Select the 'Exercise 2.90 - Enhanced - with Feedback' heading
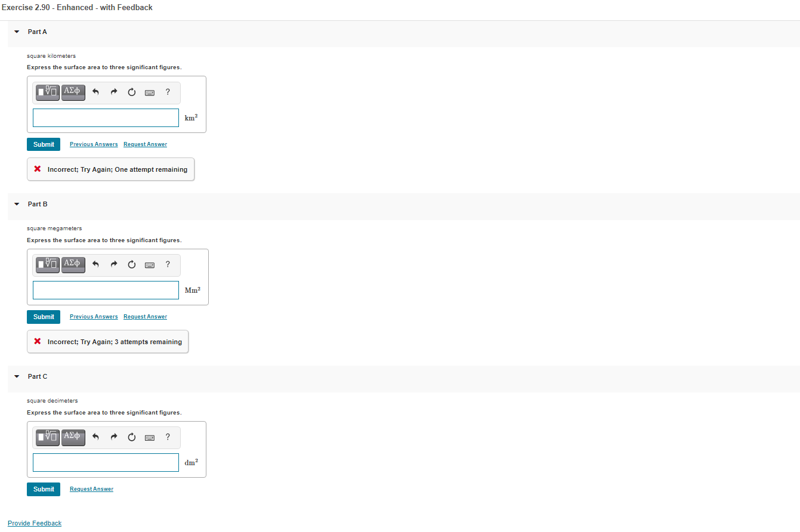 pyautogui.click(x=76, y=8)
